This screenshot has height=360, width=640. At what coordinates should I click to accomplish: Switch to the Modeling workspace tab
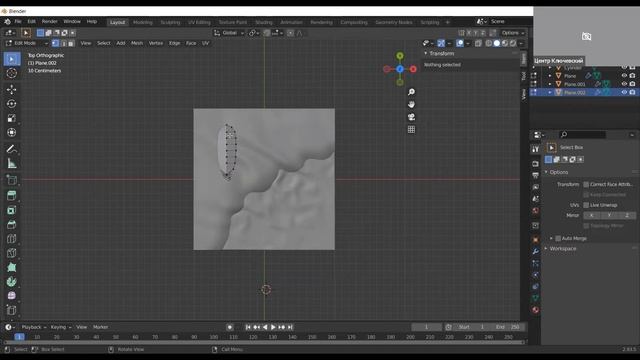(x=143, y=22)
